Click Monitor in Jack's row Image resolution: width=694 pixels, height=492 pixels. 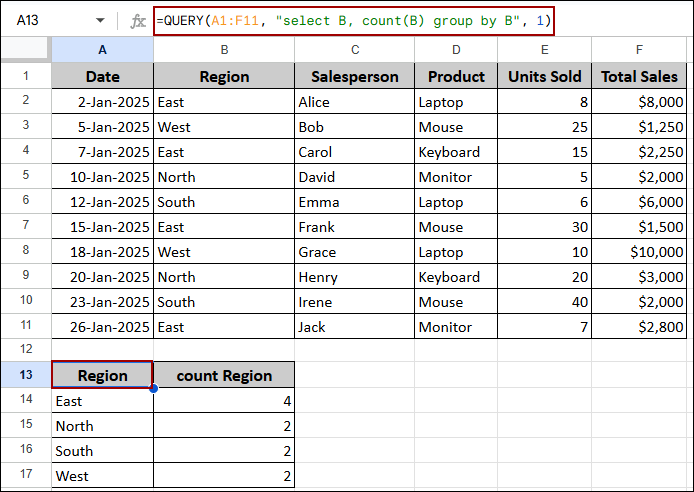(456, 327)
